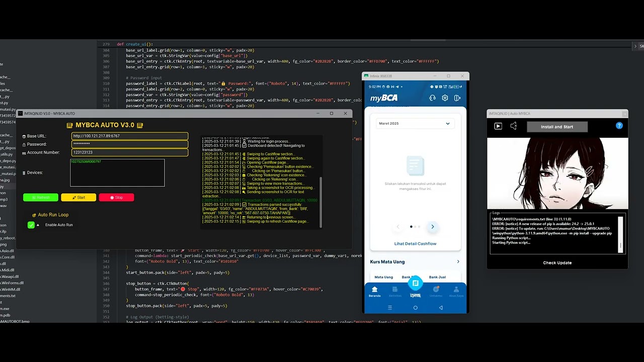Open the blue help question icon
Viewport: 644px width, 362px height.
tap(619, 126)
